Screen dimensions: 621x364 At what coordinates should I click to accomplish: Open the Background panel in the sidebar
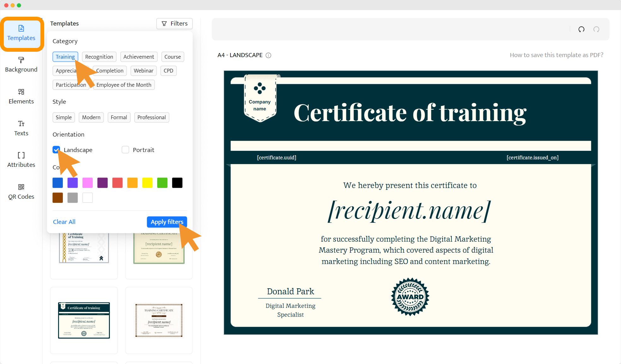(21, 64)
